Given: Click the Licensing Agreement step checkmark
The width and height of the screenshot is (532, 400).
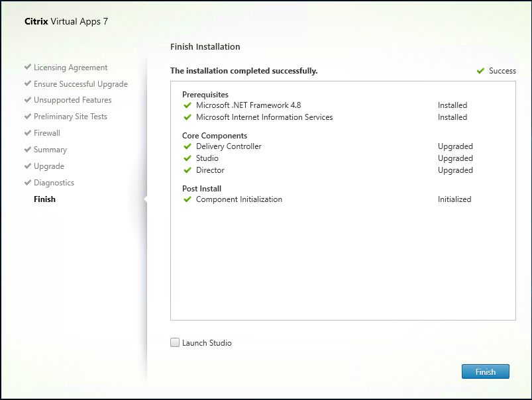Looking at the screenshot, I should [x=28, y=67].
